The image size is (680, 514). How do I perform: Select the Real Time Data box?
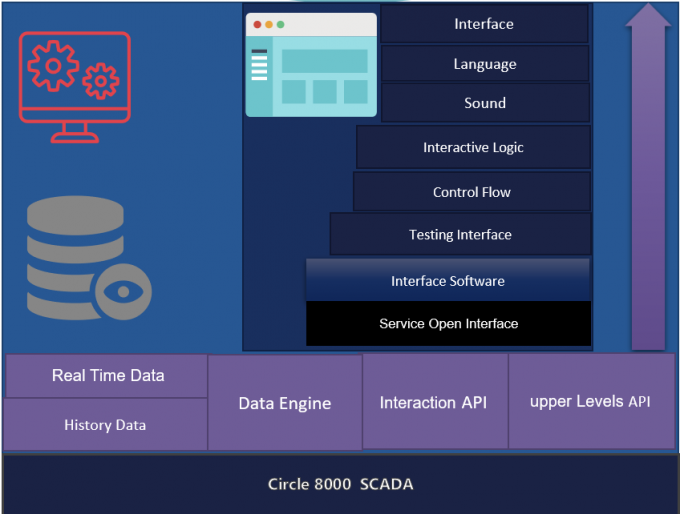107,376
